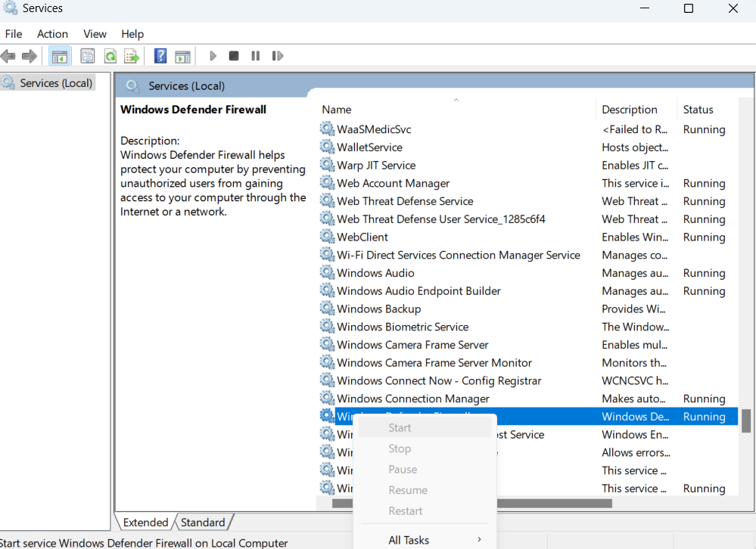Open Help via the blue question mark icon

pyautogui.click(x=160, y=56)
